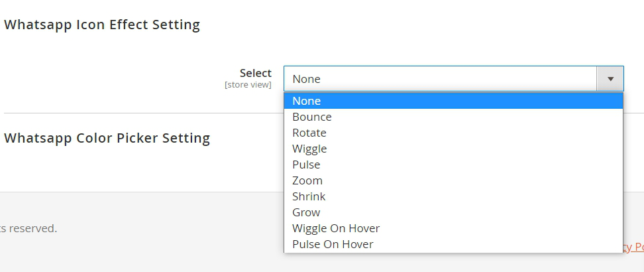Click the rights reserved copyright text
Screen dimensions: 644x272
[x=28, y=228]
